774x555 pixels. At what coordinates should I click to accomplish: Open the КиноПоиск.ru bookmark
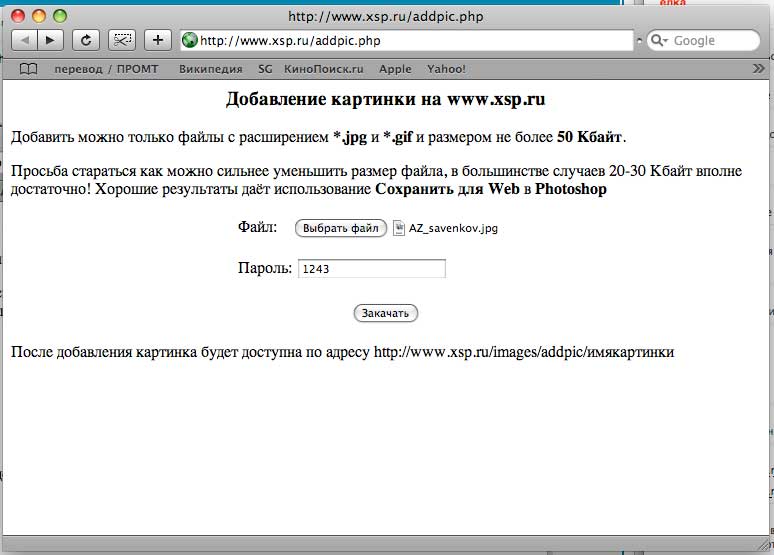coord(323,69)
